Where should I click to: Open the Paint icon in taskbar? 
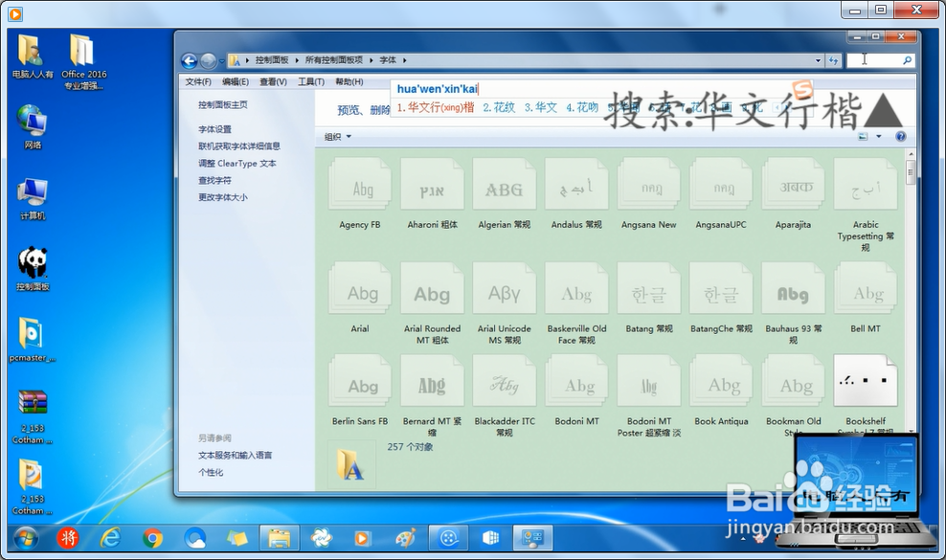(x=405, y=537)
